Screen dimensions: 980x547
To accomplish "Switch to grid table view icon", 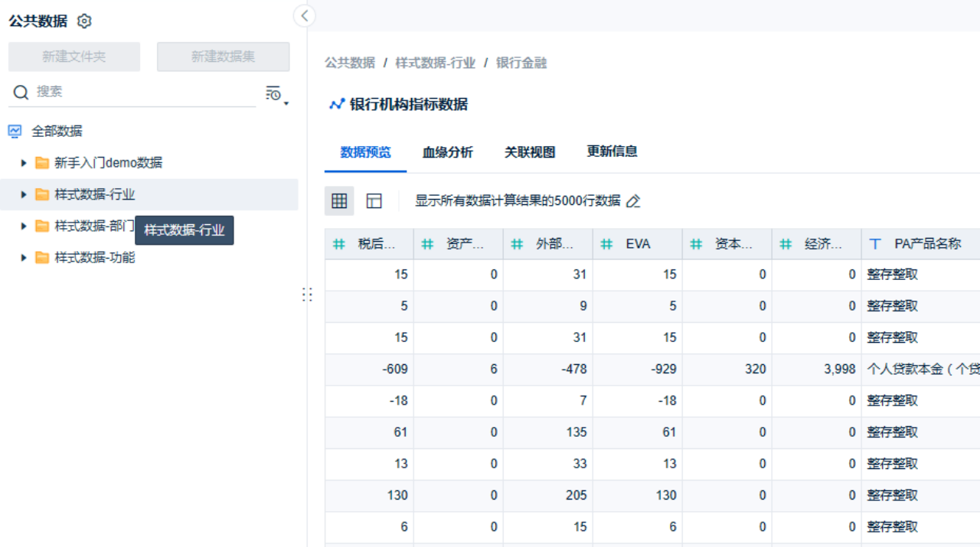I will click(x=339, y=201).
